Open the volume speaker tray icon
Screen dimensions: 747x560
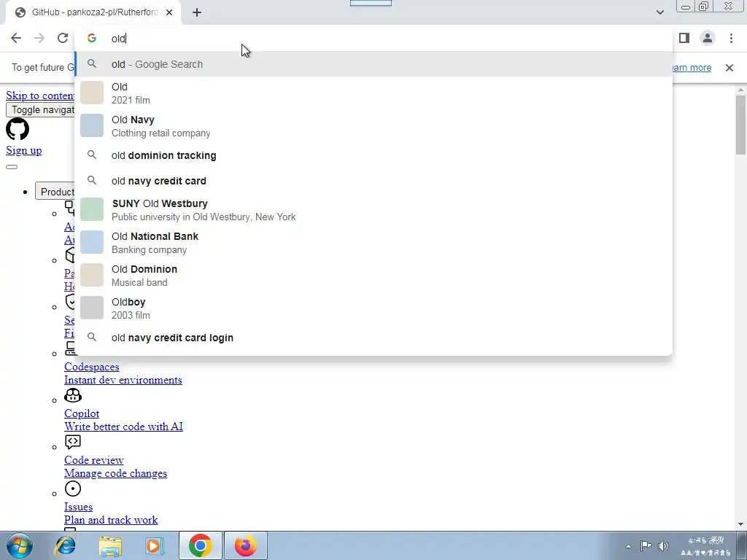coord(662,546)
